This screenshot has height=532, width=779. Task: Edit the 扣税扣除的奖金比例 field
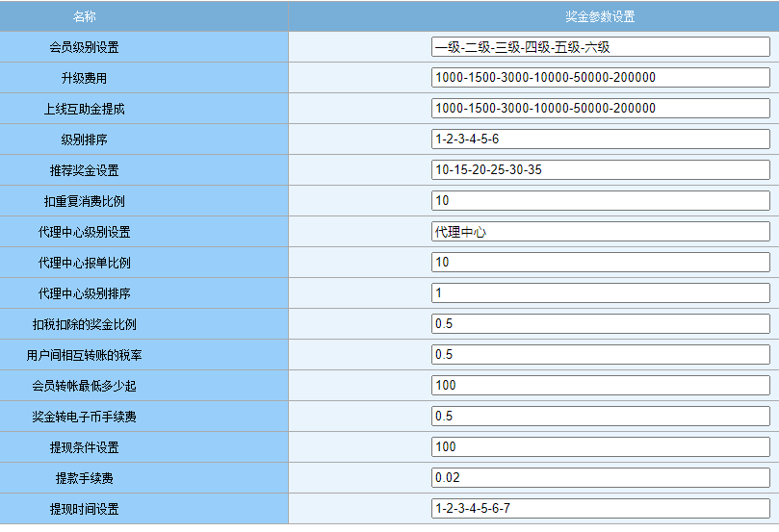coord(601,324)
